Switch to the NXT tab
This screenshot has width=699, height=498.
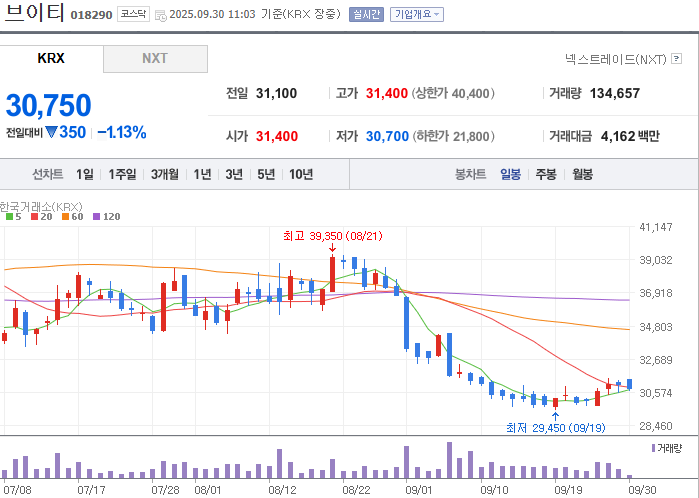[155, 58]
